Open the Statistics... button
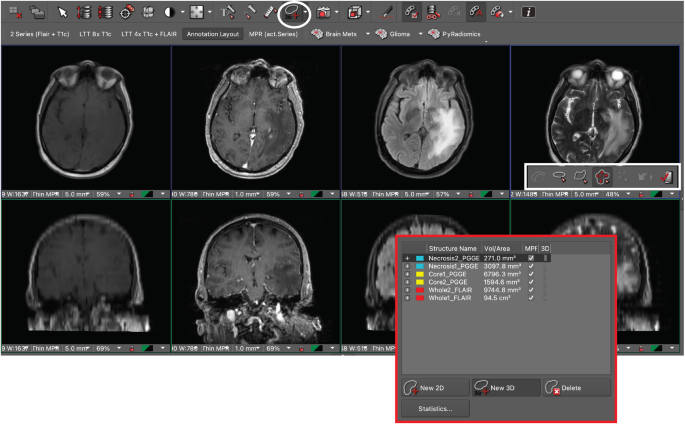The height and width of the screenshot is (424, 685). (x=435, y=409)
